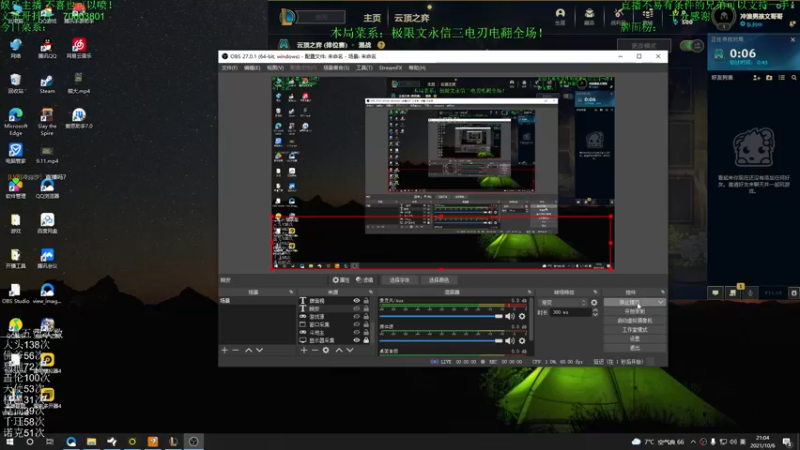The height and width of the screenshot is (450, 800).
Task: Click the 属性 properties gear toolbar button
Action: (341, 280)
